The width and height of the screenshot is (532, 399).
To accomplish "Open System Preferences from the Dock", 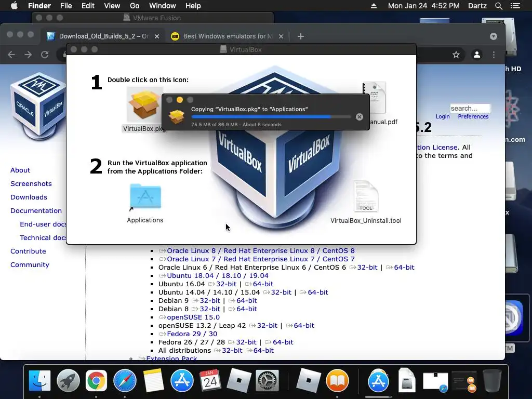I will point(268,380).
